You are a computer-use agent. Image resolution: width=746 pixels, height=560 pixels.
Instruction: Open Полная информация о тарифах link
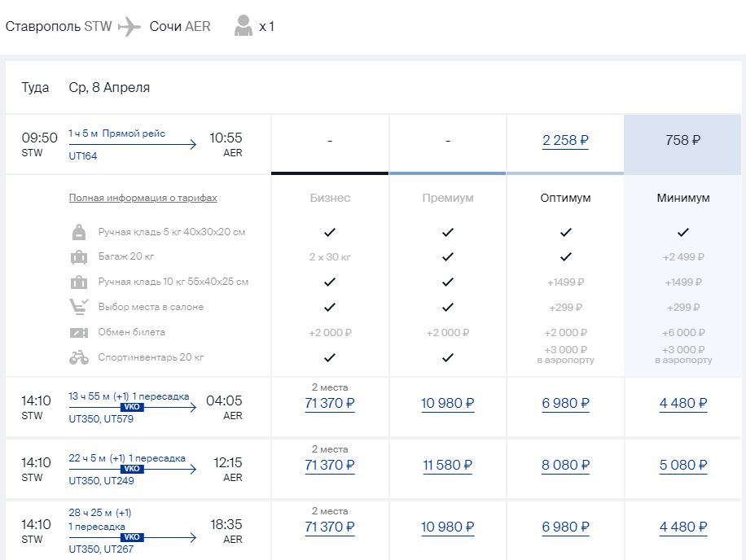(x=143, y=198)
